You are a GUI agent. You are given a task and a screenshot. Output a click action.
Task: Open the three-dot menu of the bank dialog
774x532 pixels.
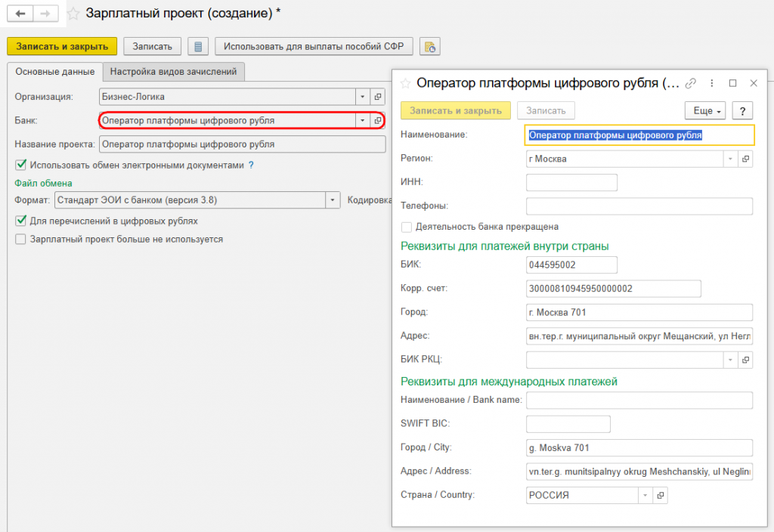[712, 83]
